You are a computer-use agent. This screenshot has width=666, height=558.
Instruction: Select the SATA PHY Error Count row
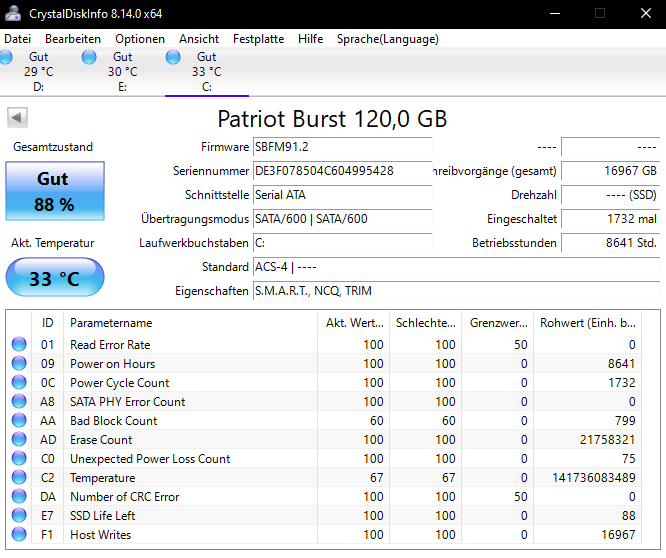tap(326, 402)
